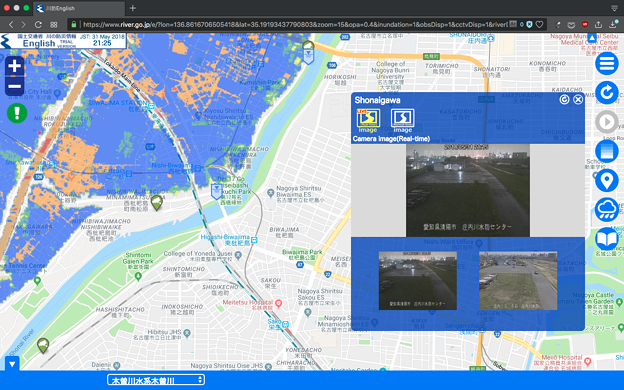Screen dimensions: 624x390
Task: Select the Live real-time image option
Action: click(368, 120)
